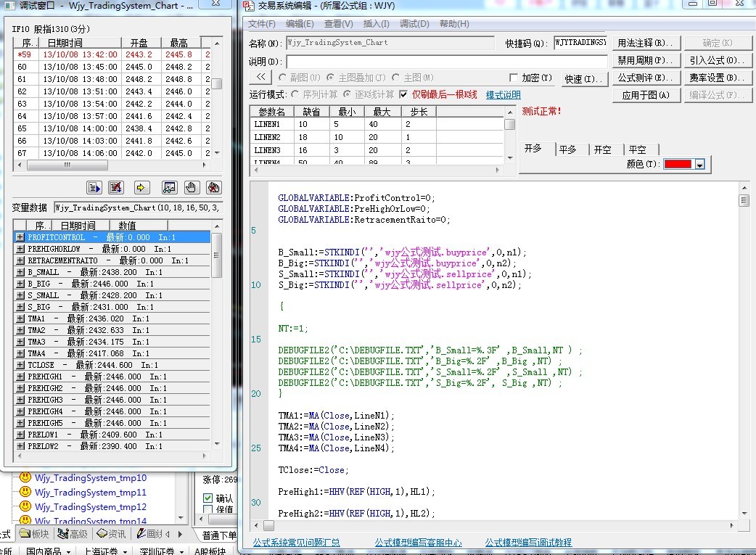This screenshot has width=756, height=555.
Task: Click the 高级 tab icon at bottom
Action: click(63, 534)
